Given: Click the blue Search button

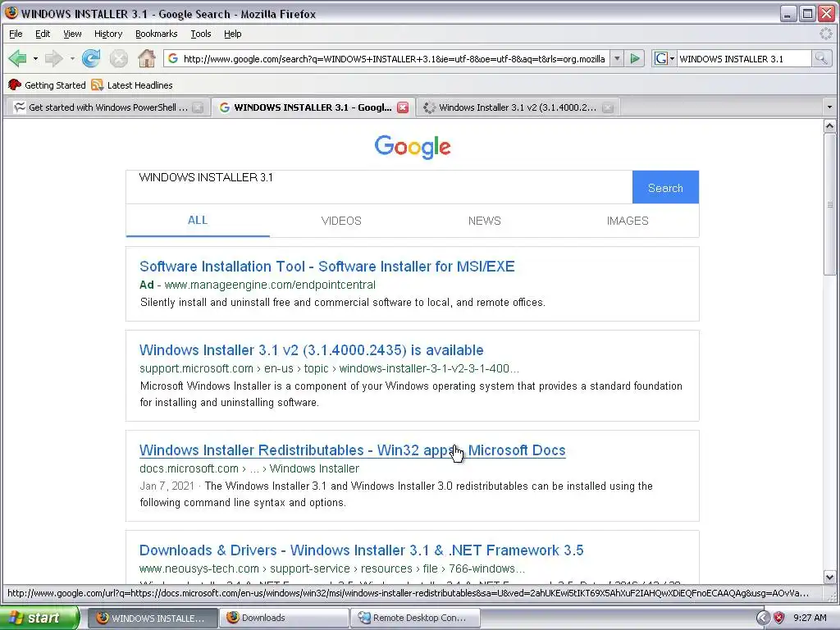Looking at the screenshot, I should click(x=665, y=188).
